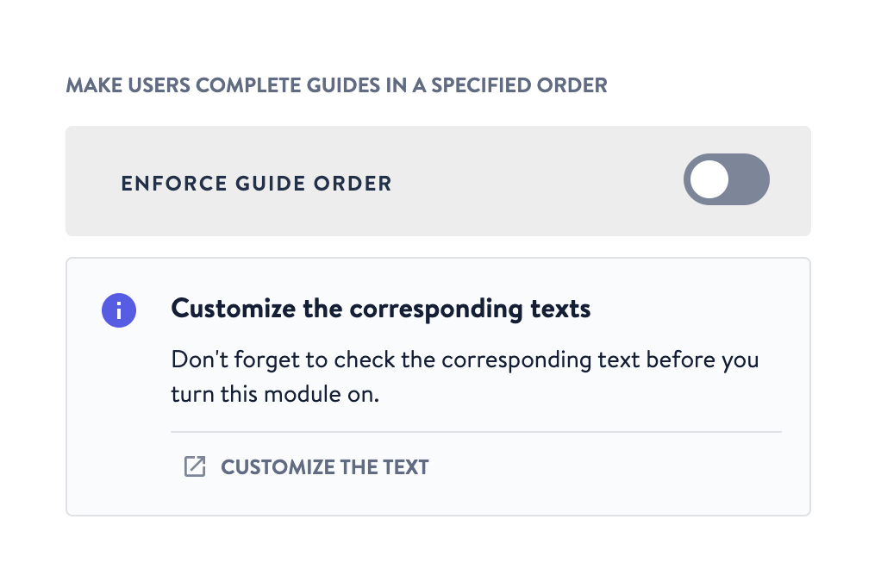
Task: Click the divider line above Customize the Text
Action: [476, 431]
